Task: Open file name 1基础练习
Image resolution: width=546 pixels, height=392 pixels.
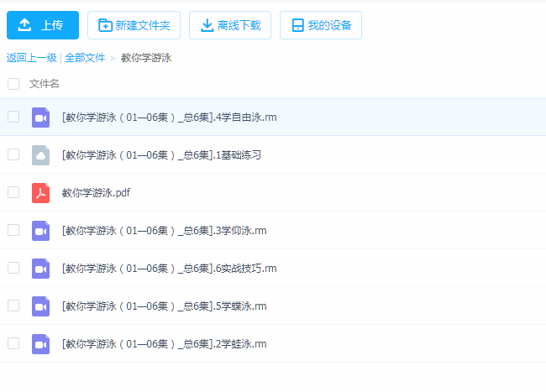Action: [161, 155]
